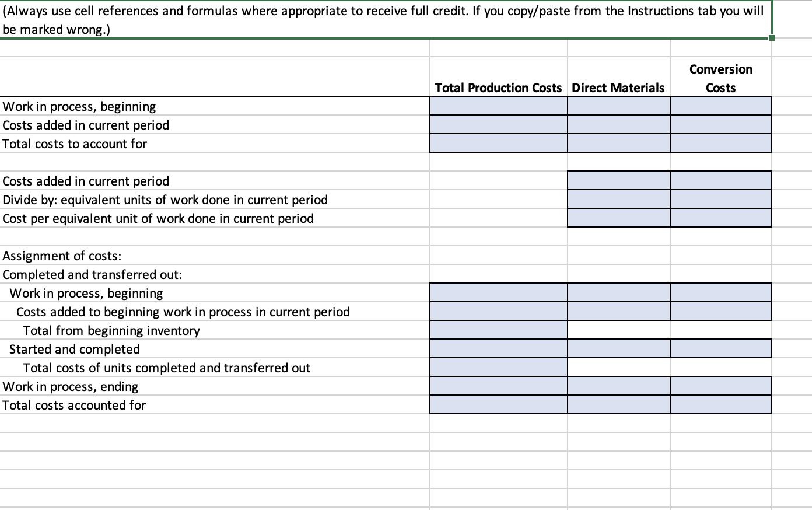Select the Work in process, ending cell under Conversion Costs

click(721, 386)
